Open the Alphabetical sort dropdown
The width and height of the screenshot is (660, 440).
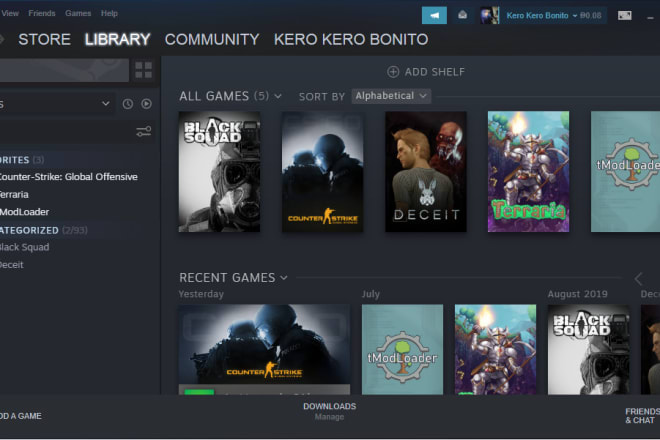coord(391,96)
